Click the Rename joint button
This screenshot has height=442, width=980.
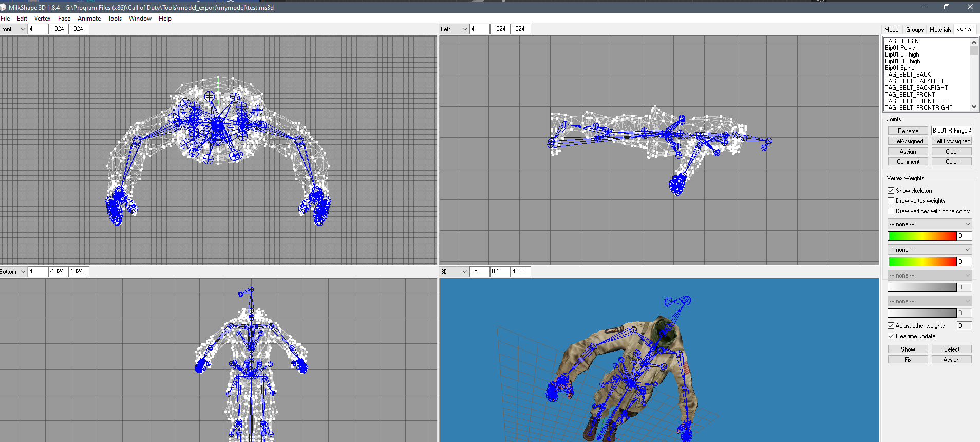coord(908,131)
